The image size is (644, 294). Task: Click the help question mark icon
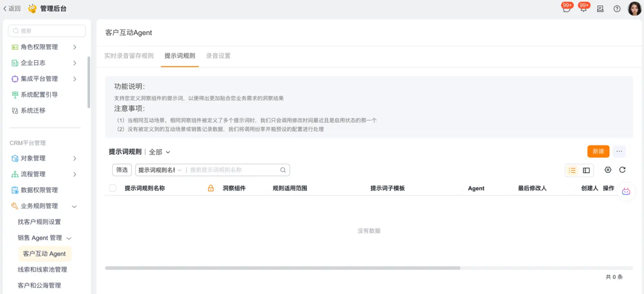coord(617,9)
